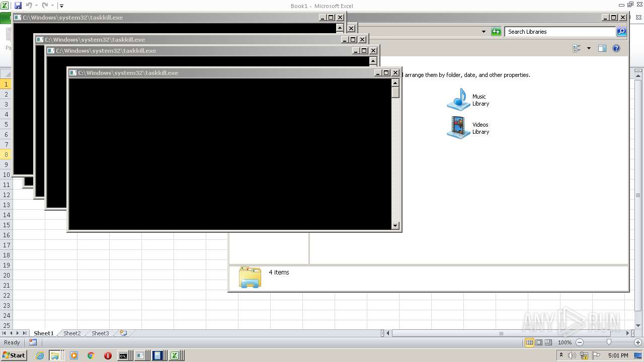Click the magnifier search icon in Libraries window

tap(621, 32)
